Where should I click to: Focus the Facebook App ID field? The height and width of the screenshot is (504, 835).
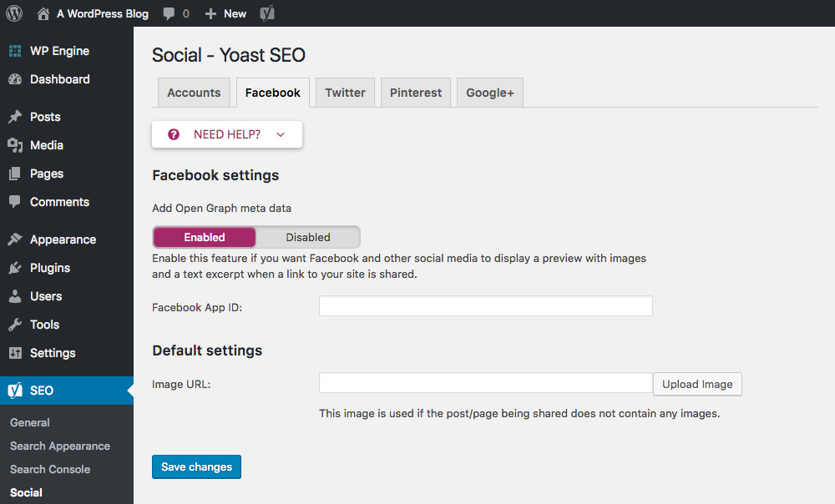486,306
